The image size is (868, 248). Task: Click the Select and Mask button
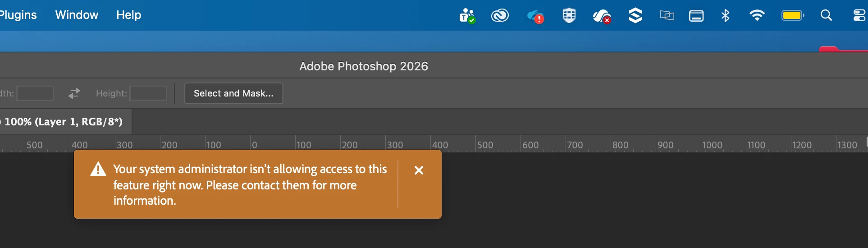pyautogui.click(x=233, y=93)
